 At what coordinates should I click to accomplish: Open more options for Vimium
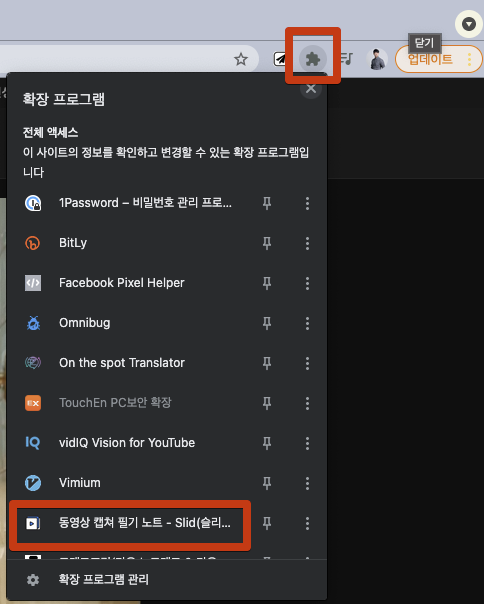point(307,483)
